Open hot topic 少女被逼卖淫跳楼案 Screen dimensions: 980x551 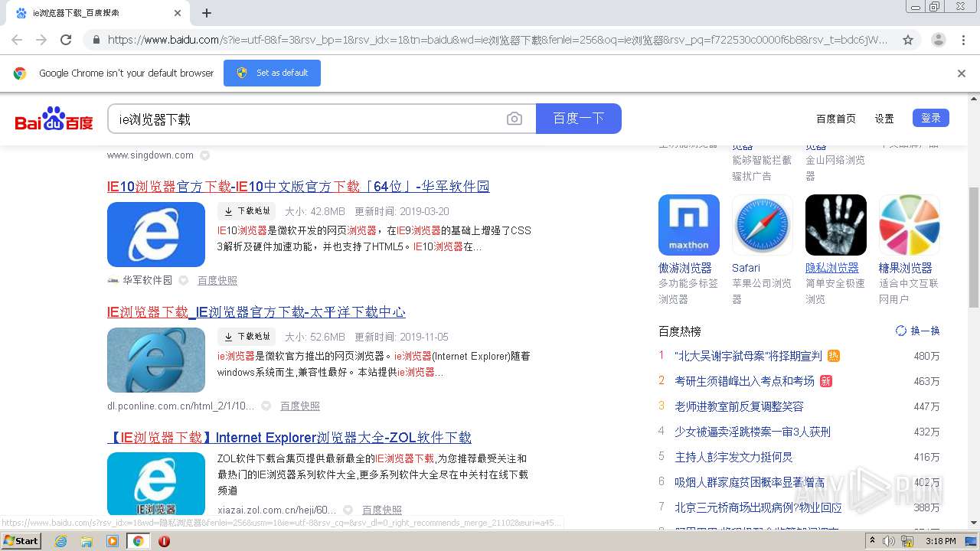click(x=753, y=432)
